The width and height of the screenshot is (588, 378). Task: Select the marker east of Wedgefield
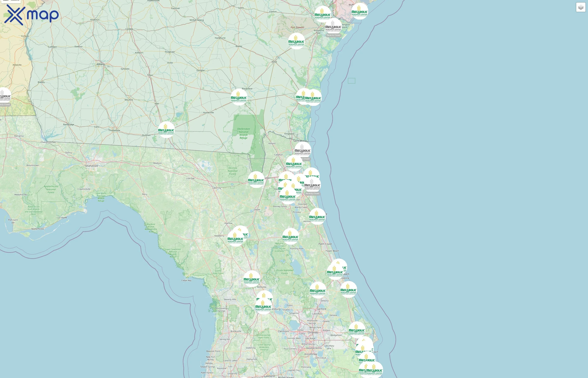coord(357,330)
